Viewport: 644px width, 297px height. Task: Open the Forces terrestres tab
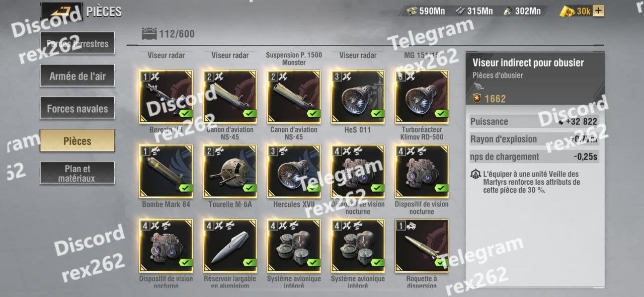(x=77, y=44)
